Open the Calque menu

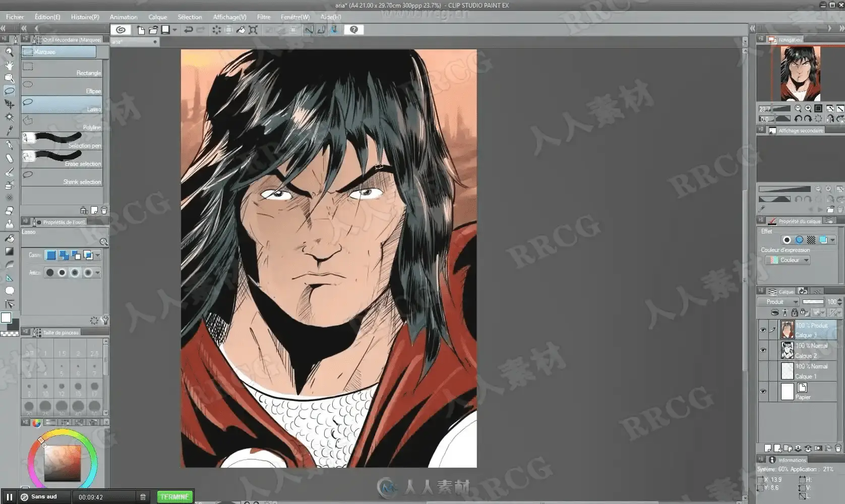click(x=158, y=17)
